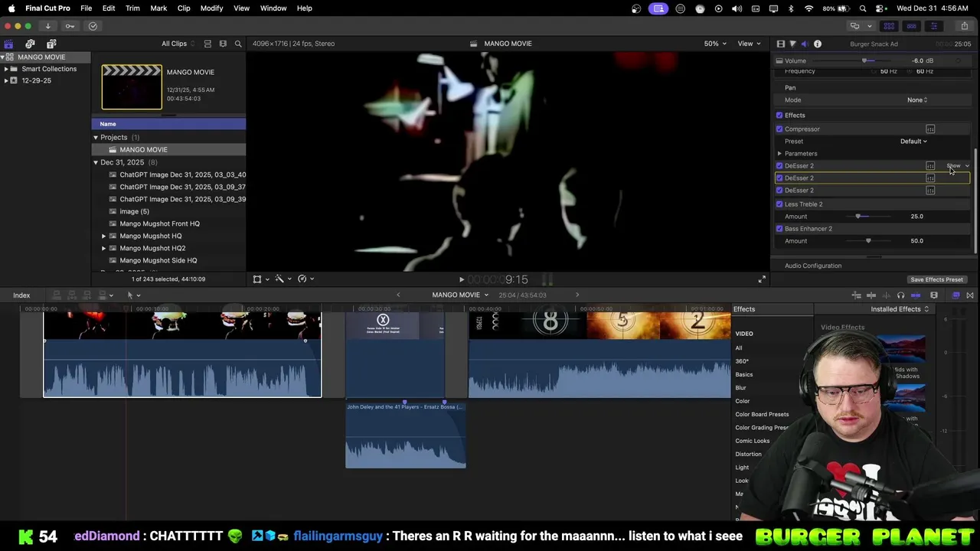The width and height of the screenshot is (980, 551).
Task: Select the Blur effects category
Action: 741,388
